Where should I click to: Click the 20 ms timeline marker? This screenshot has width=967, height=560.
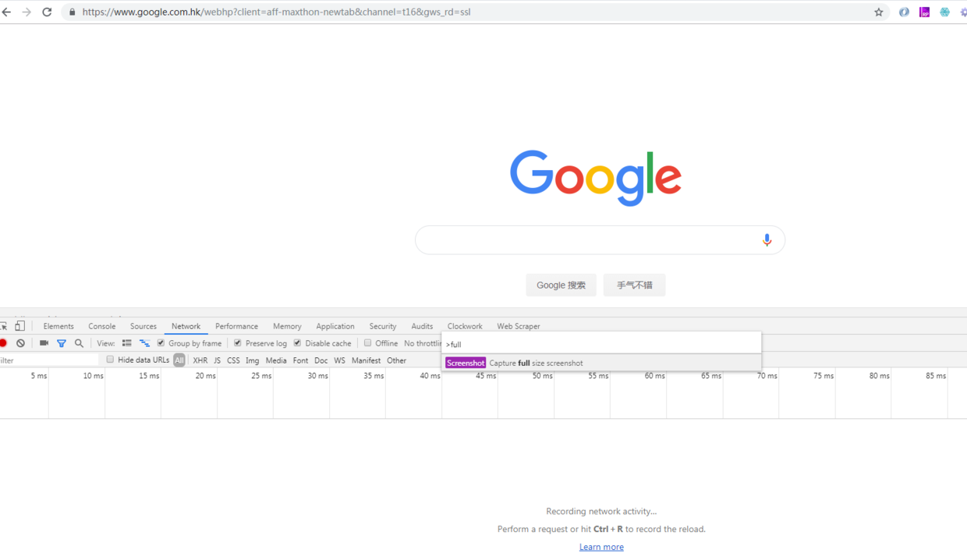(x=206, y=376)
